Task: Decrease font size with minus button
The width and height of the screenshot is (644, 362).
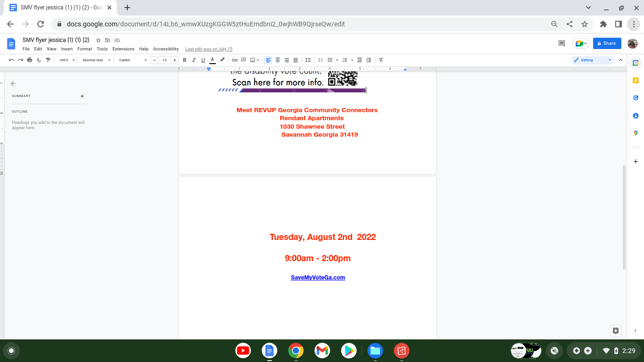Action: click(154, 60)
